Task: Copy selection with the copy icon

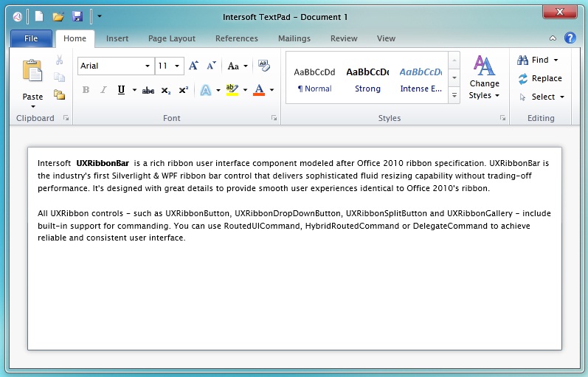Action: 59,77
